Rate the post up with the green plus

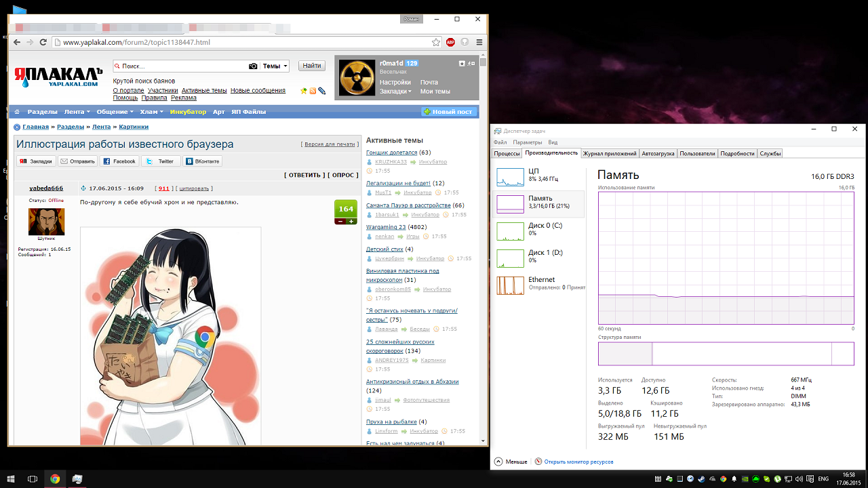(351, 221)
